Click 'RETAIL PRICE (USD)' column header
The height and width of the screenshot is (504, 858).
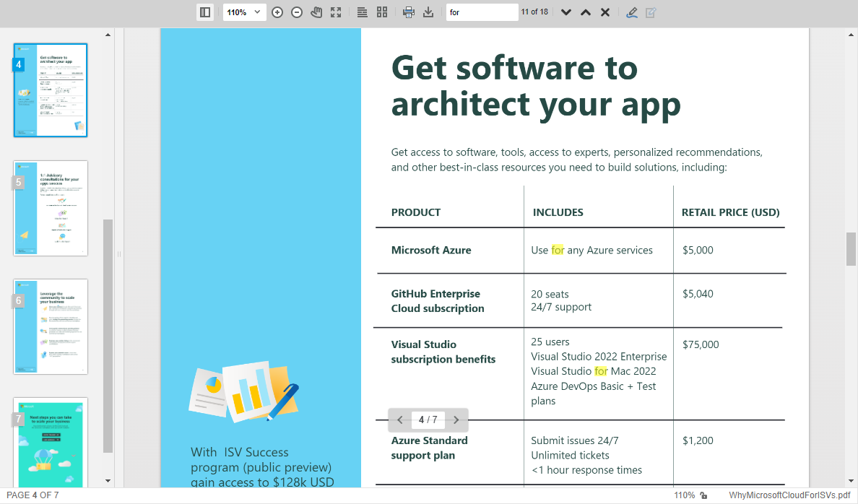point(730,212)
